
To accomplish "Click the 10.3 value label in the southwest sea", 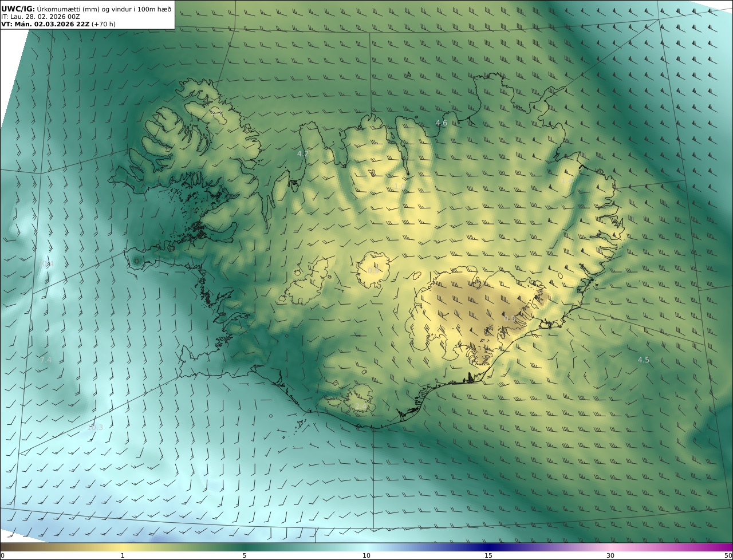I will 95,428.
